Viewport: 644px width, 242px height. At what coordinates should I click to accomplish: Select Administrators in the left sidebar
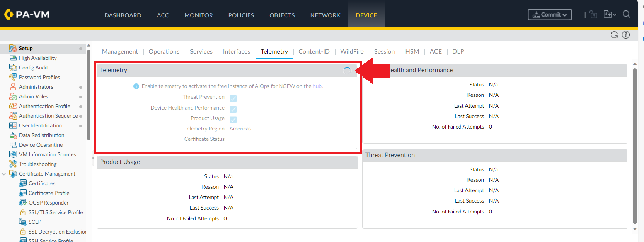tap(36, 87)
